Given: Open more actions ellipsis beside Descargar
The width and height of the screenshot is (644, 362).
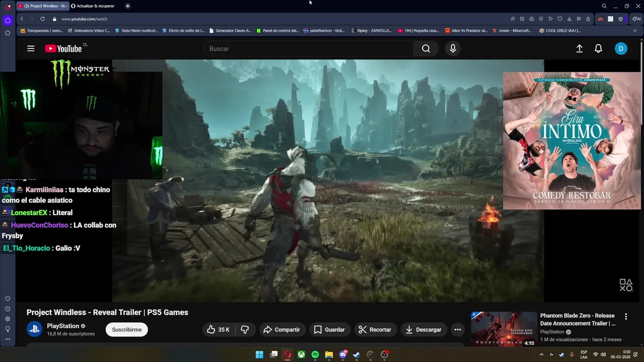Looking at the screenshot, I should (457, 330).
